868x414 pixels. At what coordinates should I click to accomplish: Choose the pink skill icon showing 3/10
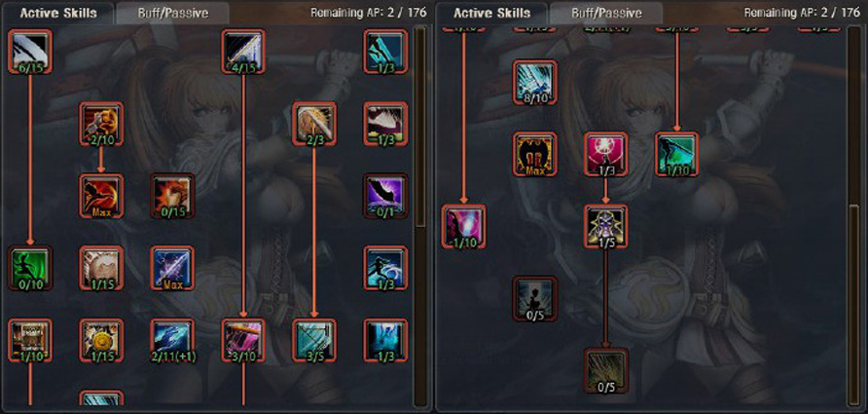tap(243, 340)
